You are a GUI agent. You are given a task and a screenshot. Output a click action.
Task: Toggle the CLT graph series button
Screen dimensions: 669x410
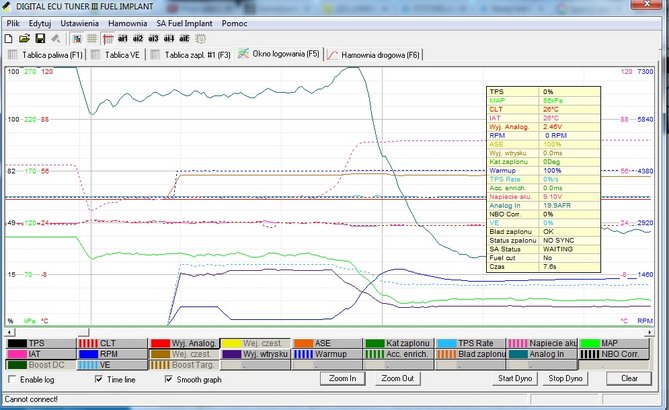coord(113,343)
